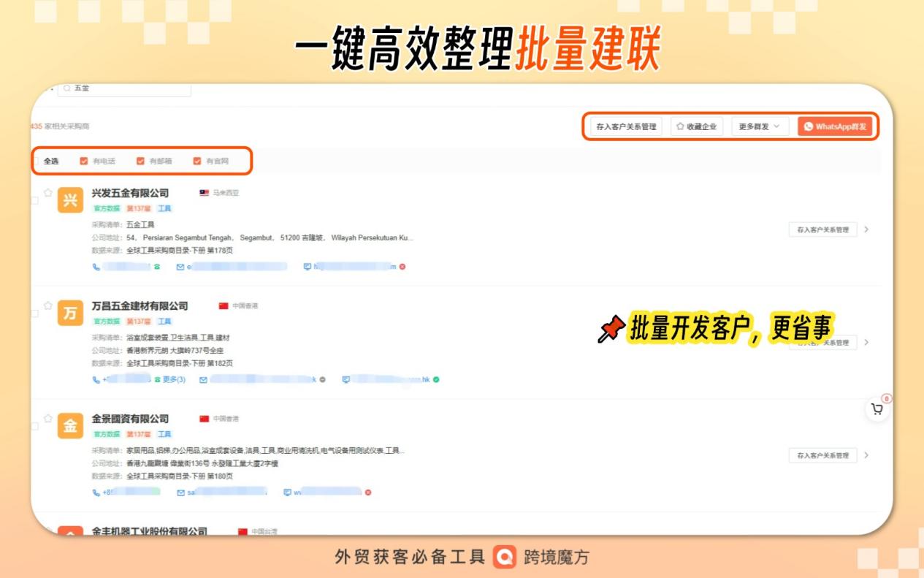This screenshot has height=578, width=924.
Task: Star 兴发五金有限公司 as favorite
Action: (x=48, y=193)
